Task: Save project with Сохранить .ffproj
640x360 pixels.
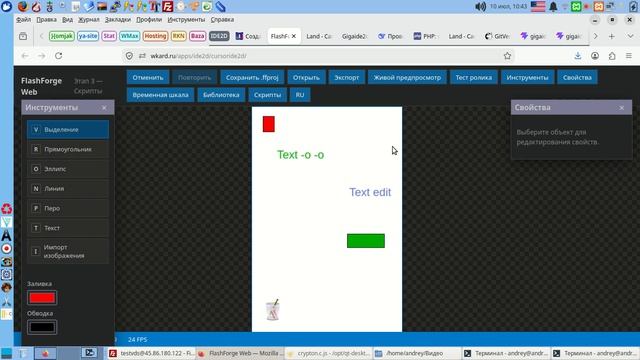Action: pos(252,77)
